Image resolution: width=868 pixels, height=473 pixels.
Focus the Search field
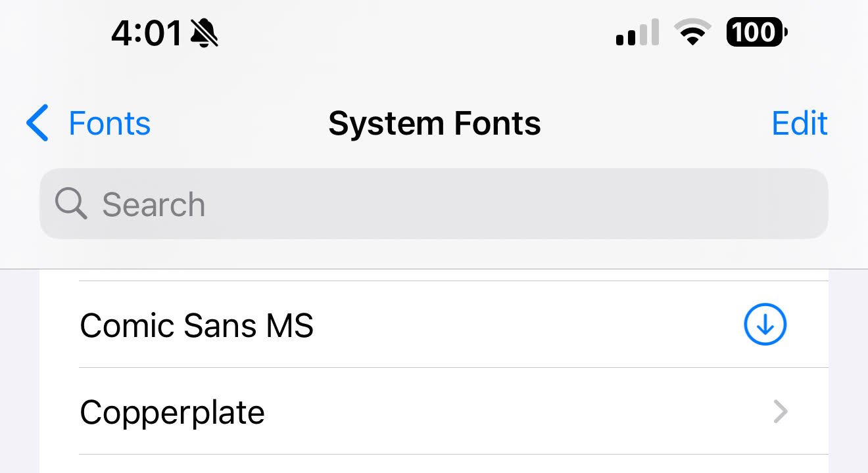pyautogui.click(x=434, y=204)
